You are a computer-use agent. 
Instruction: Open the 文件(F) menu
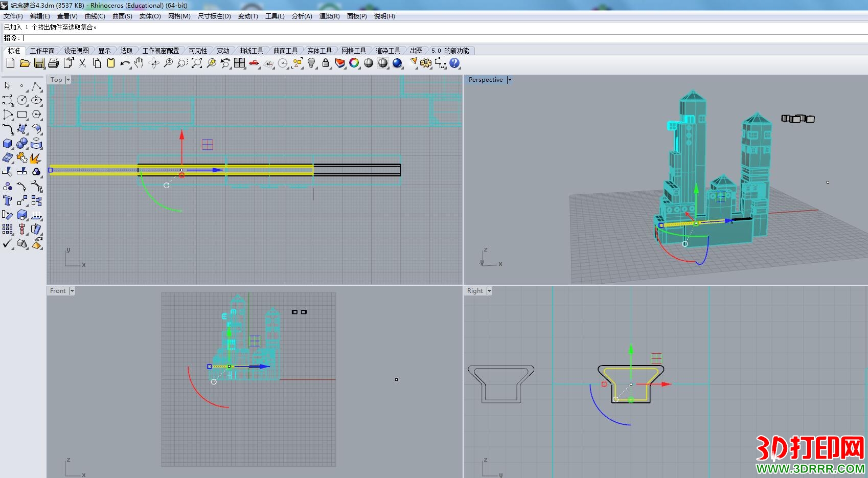pos(13,16)
